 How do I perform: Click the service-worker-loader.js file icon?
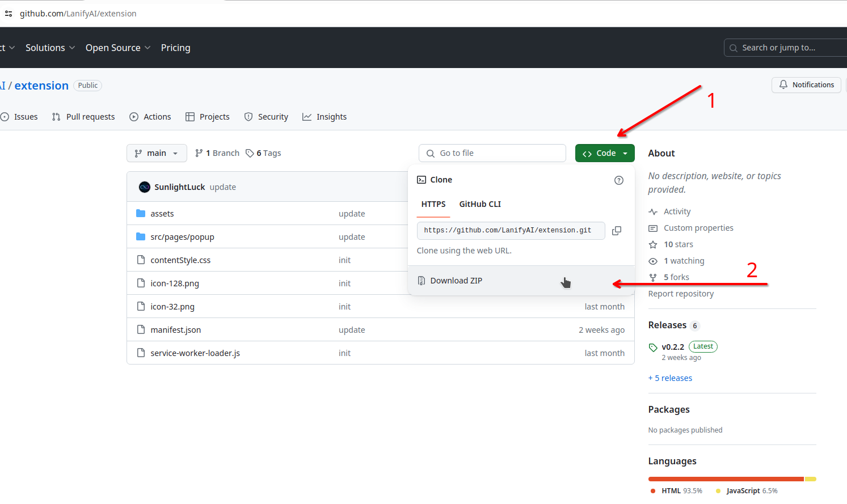coord(141,353)
